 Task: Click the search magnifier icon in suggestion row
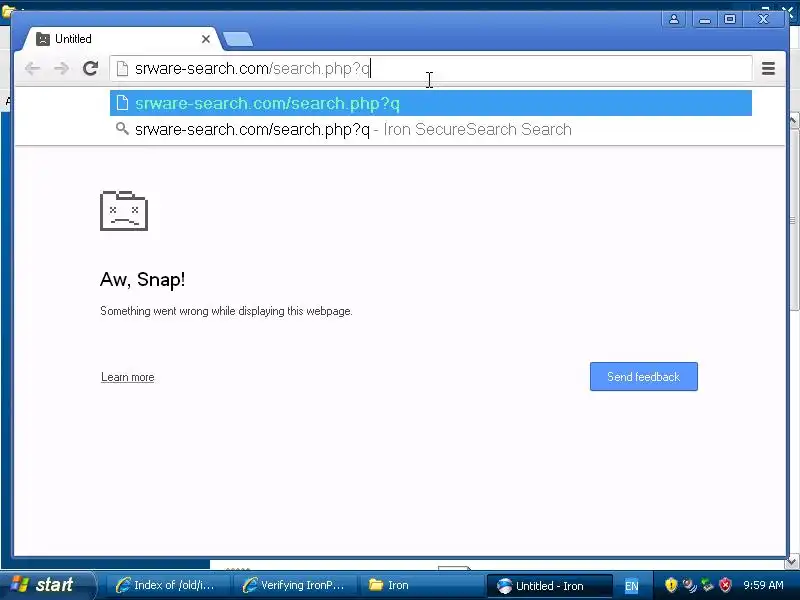click(x=122, y=129)
